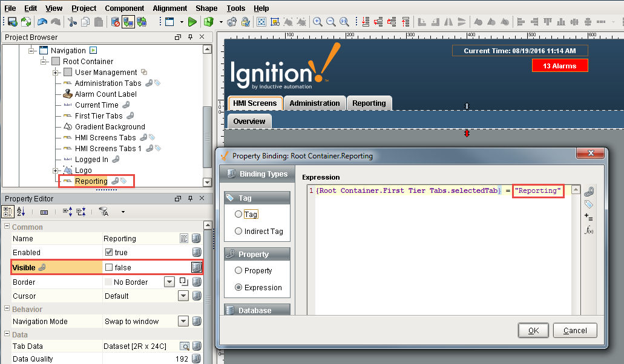The width and height of the screenshot is (624, 364).
Task: Switch to the Administration tab
Action: [x=314, y=103]
